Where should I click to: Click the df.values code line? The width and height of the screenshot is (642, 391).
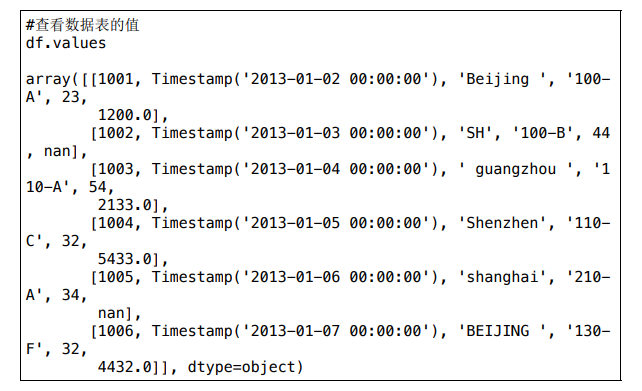tap(66, 43)
